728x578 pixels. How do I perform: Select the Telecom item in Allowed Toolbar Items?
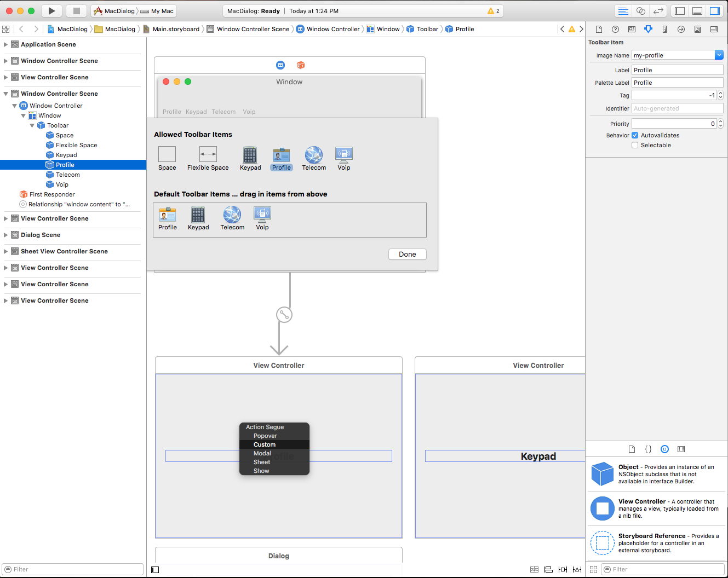coord(313,158)
